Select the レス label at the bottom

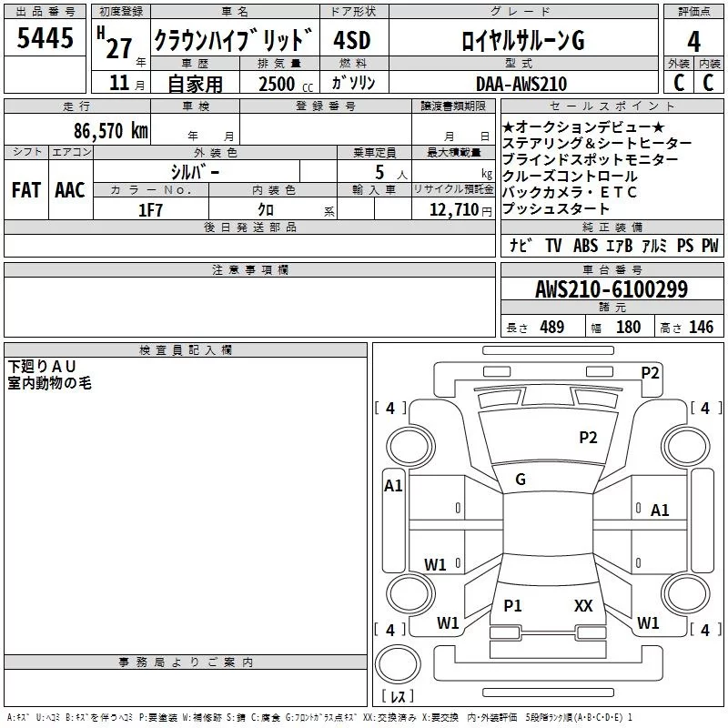point(397,697)
